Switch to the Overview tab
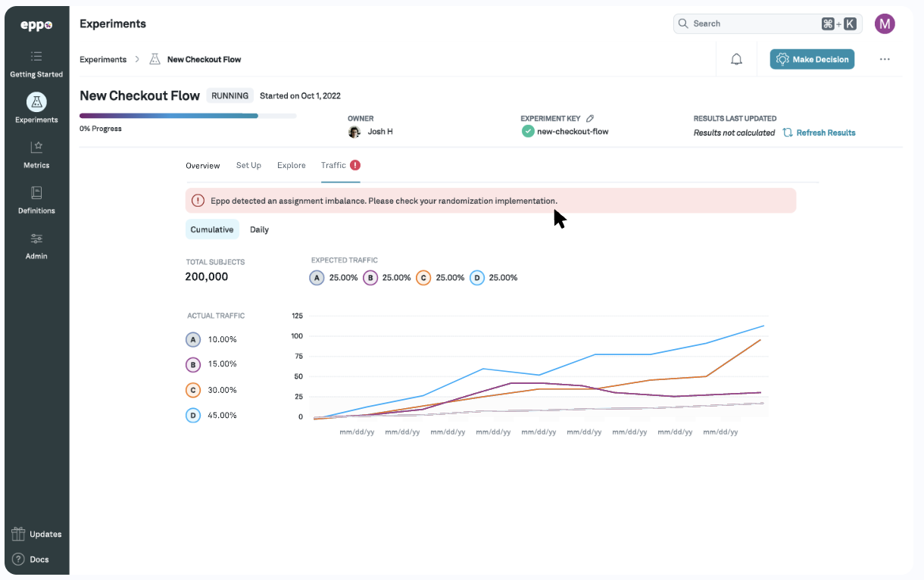This screenshot has height=580, width=924. [202, 164]
